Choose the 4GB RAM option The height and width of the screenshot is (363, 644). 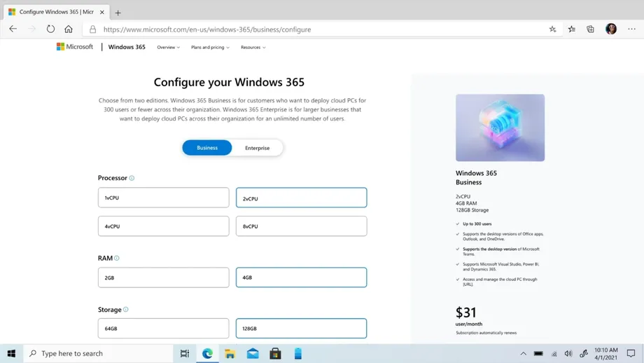(302, 278)
